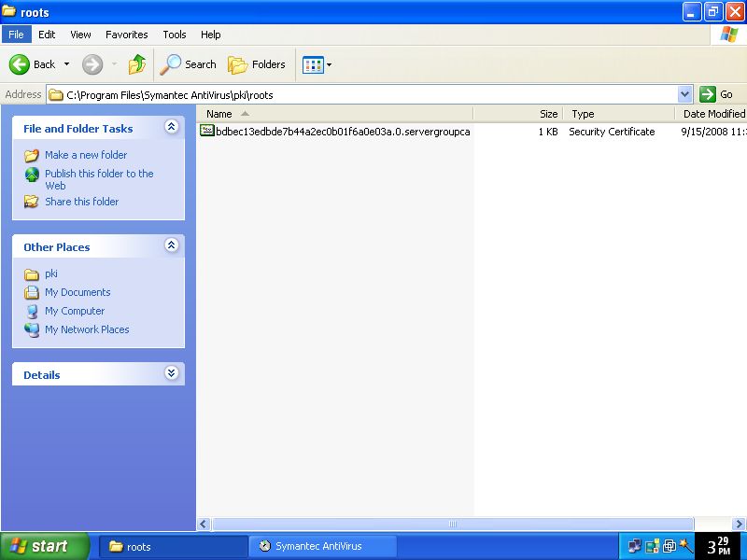Click the My Network Places icon
Image resolution: width=747 pixels, height=560 pixels.
(32, 329)
